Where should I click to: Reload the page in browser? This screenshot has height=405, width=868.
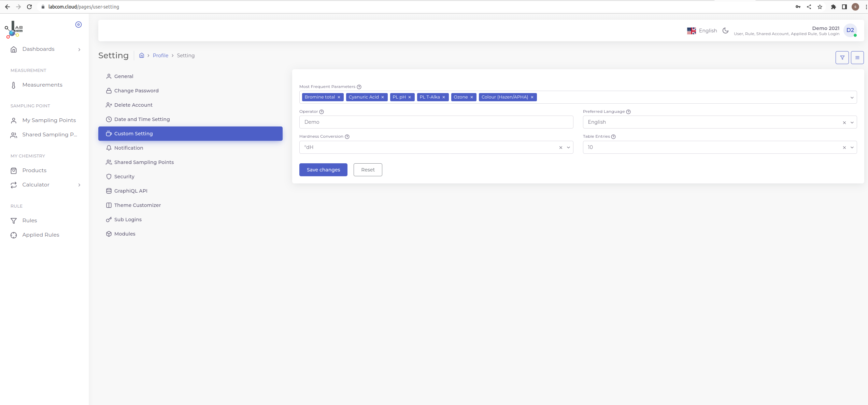tap(29, 7)
